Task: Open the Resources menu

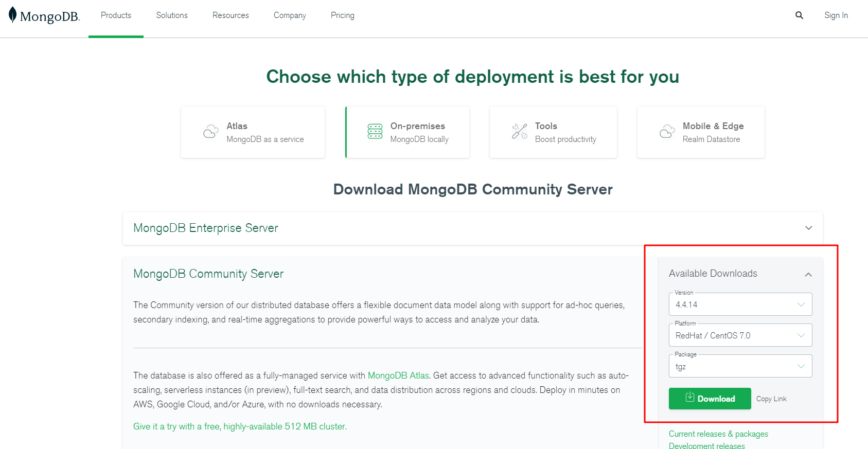Action: [231, 15]
